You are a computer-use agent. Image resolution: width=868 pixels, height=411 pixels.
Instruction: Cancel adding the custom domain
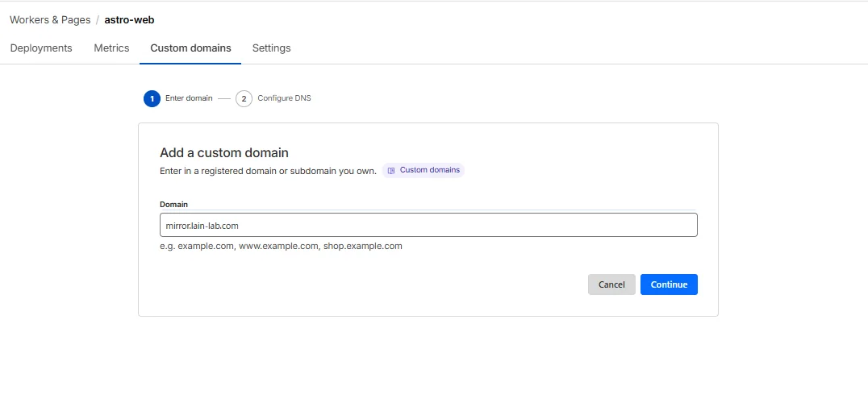pyautogui.click(x=611, y=284)
